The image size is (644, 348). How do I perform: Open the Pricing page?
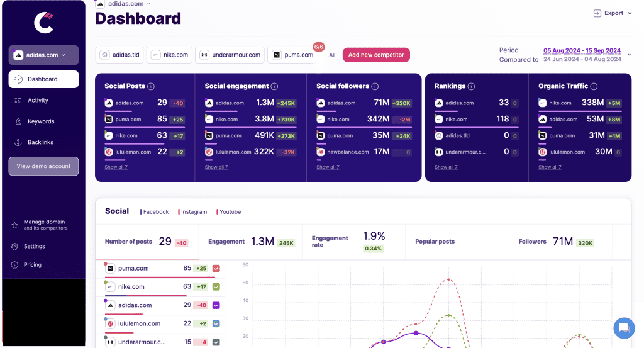33,264
